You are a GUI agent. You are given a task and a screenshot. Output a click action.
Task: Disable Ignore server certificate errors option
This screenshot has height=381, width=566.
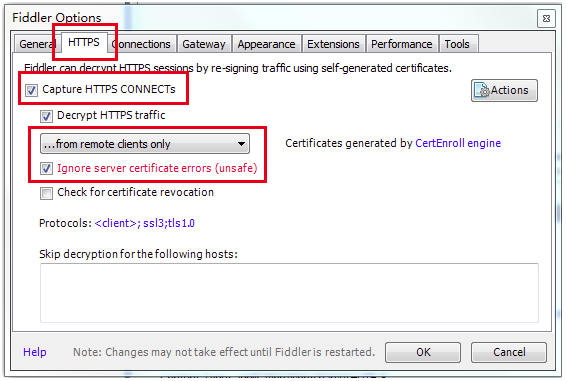point(46,169)
